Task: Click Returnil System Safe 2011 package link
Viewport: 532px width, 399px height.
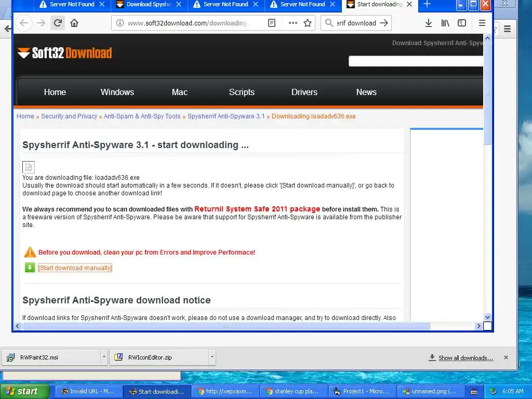Action: click(x=257, y=209)
